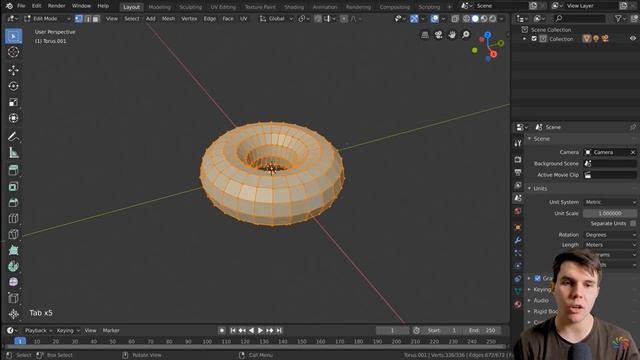
Task: Toggle viewport overlays display
Action: tap(435, 19)
